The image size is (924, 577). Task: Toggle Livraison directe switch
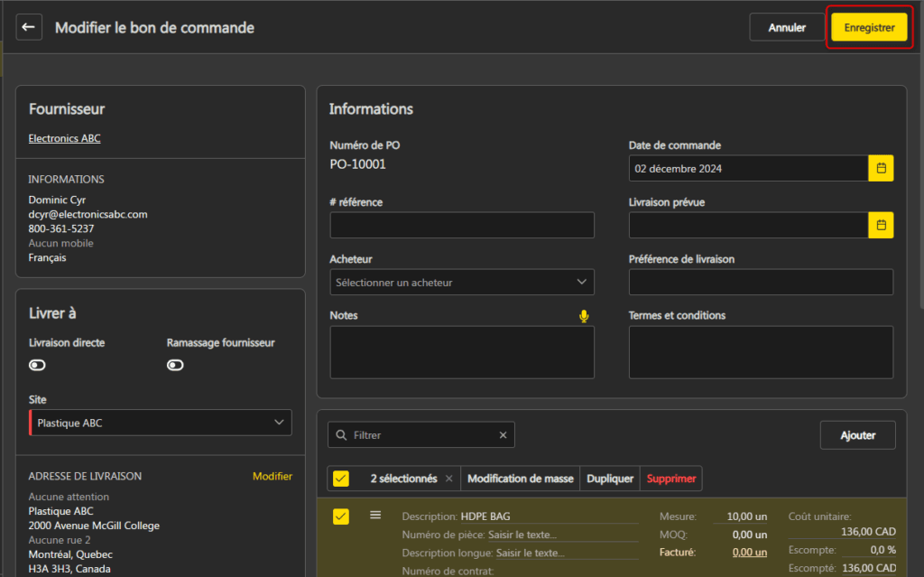pyautogui.click(x=37, y=365)
